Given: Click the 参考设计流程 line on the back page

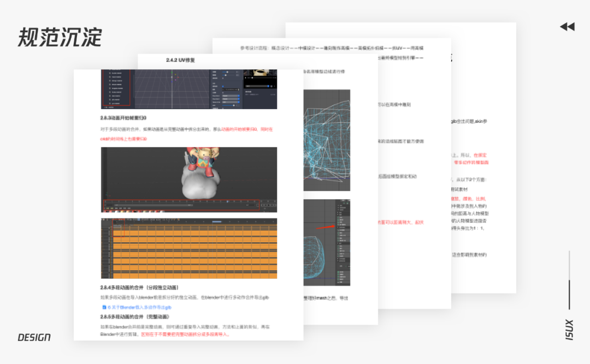Looking at the screenshot, I should [x=332, y=48].
